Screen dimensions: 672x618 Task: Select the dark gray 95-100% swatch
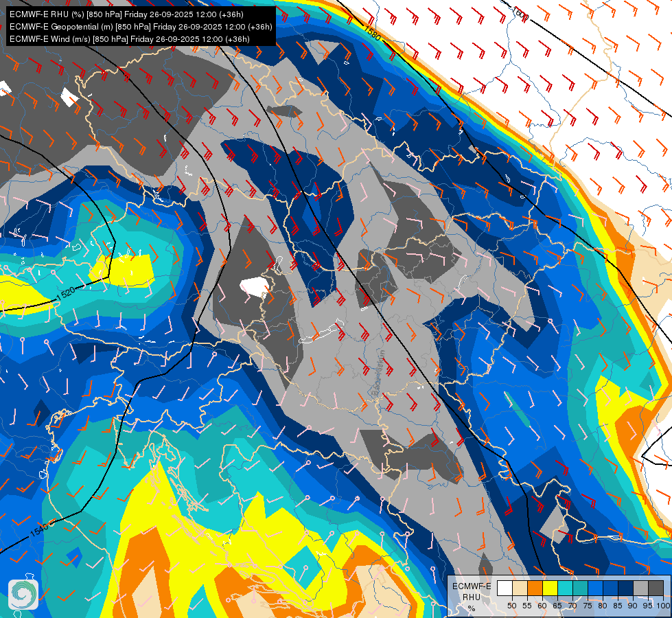[x=656, y=588]
